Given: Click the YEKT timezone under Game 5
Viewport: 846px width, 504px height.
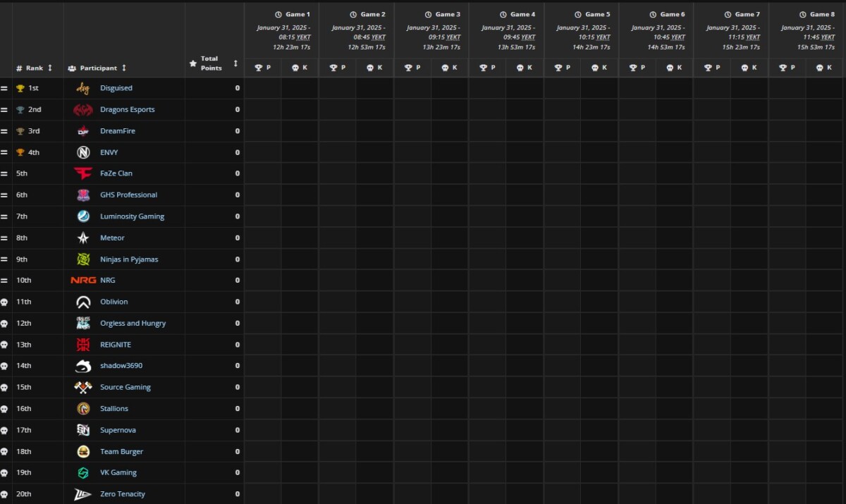Looking at the screenshot, I should (x=603, y=37).
